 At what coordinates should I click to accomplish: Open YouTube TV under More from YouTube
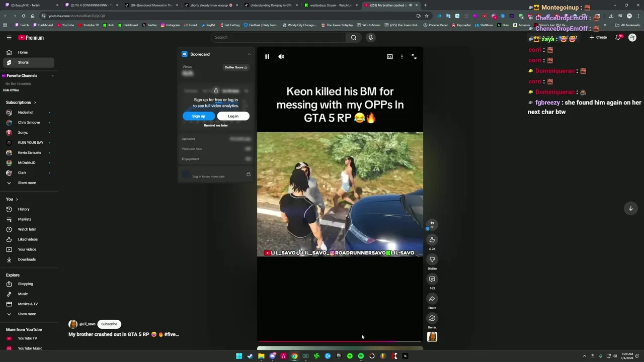[x=28, y=338]
